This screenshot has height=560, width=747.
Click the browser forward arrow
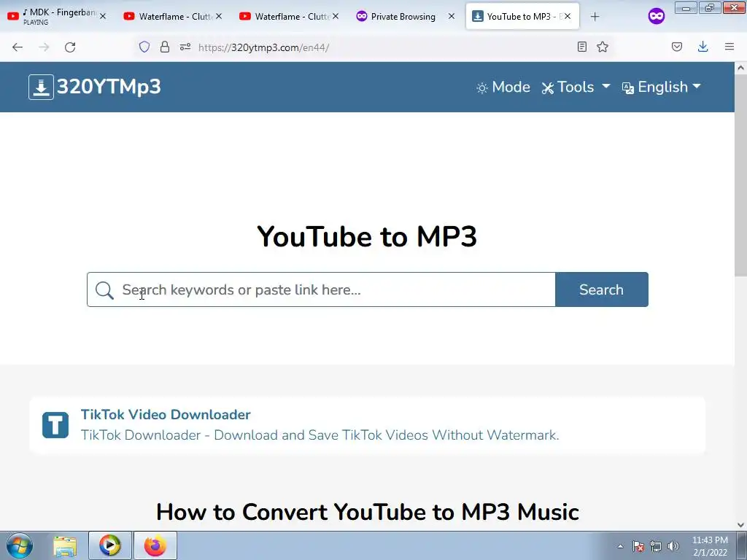44,47
